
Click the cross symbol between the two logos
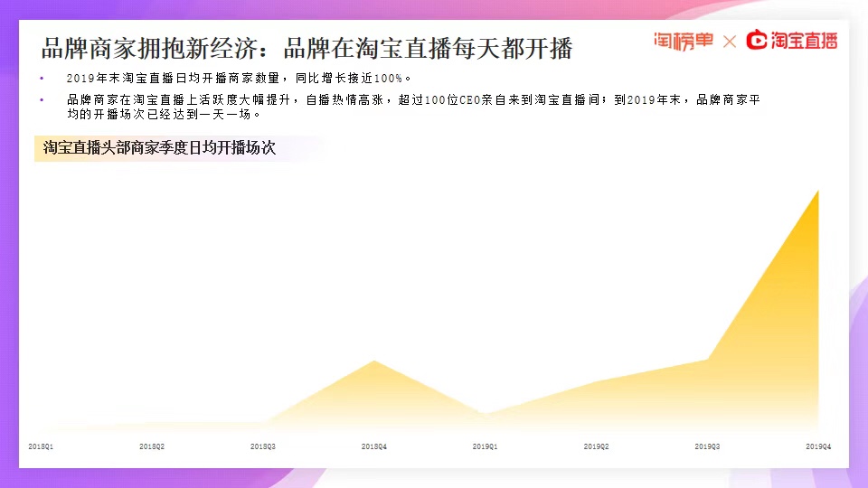(x=730, y=42)
